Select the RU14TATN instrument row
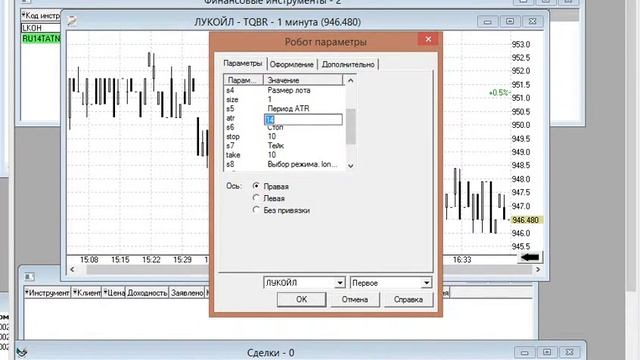 (x=40, y=39)
